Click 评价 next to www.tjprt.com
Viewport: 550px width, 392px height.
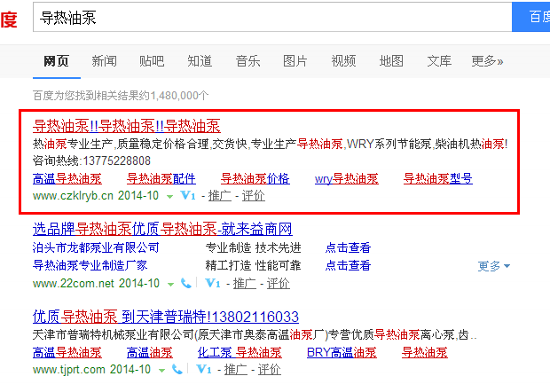point(270,370)
